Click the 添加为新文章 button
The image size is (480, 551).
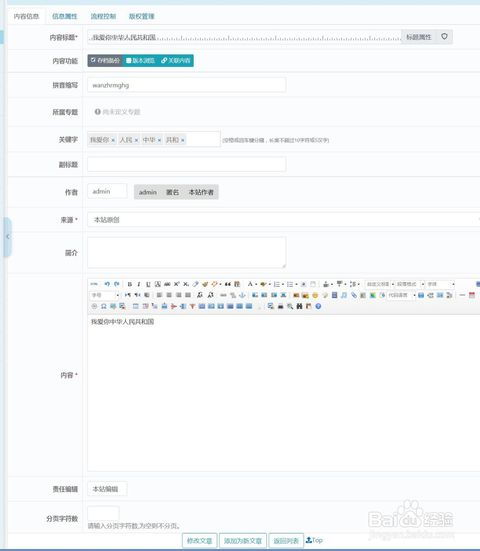pos(243,540)
